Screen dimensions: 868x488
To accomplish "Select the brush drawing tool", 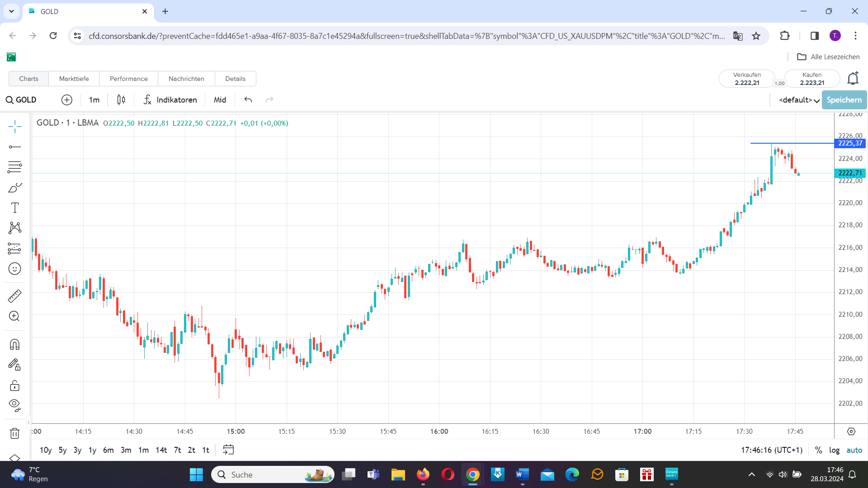I will (15, 188).
